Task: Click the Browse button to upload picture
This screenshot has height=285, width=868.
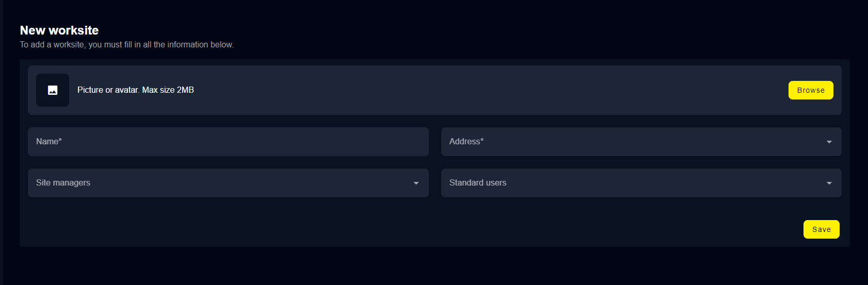Action: pyautogui.click(x=810, y=90)
